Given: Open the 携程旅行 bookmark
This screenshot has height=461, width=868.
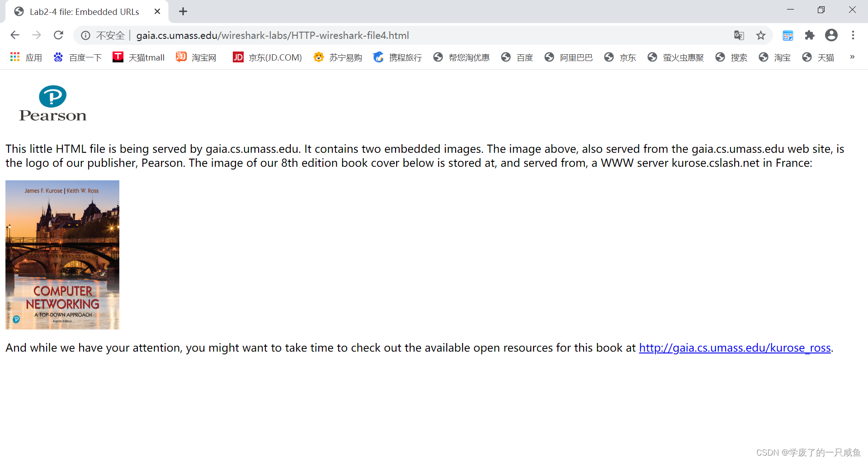Looking at the screenshot, I should (x=397, y=57).
